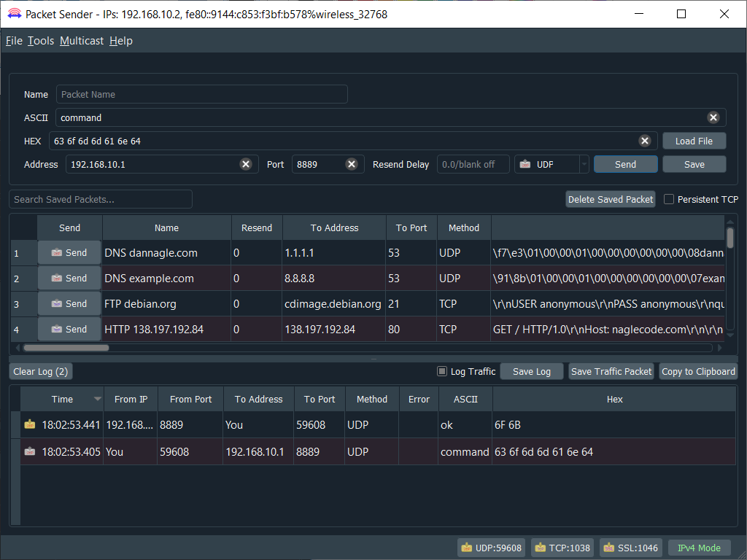Clear the HEX field using the X icon

click(x=645, y=141)
